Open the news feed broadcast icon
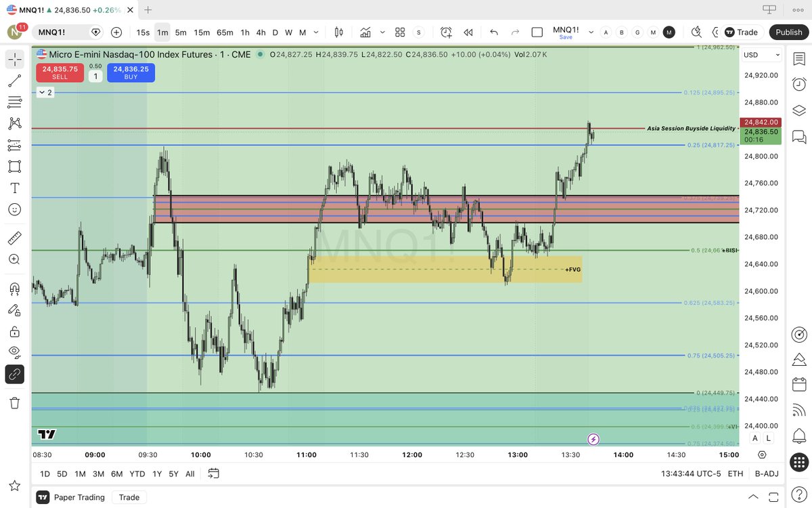This screenshot has height=508, width=812. [x=799, y=410]
